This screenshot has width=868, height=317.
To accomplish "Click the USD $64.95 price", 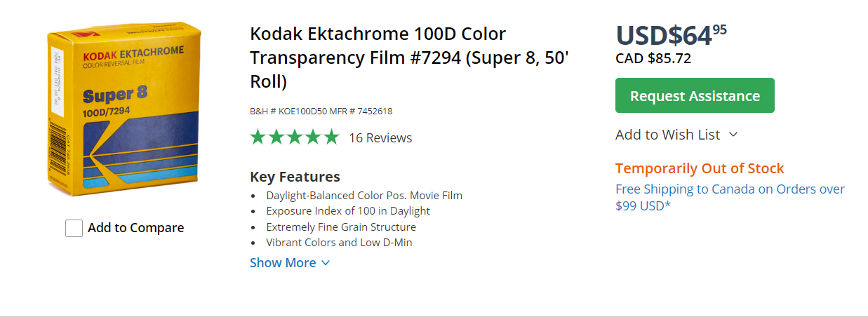I will click(671, 35).
